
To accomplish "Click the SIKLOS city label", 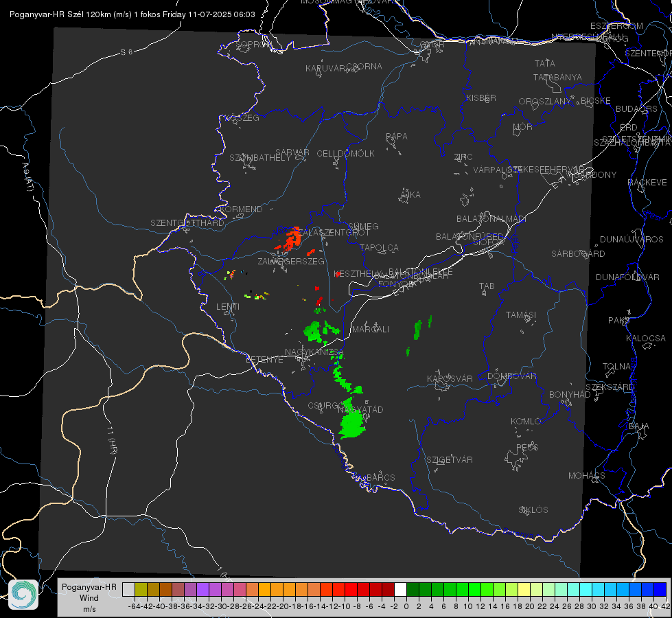I will tap(533, 510).
